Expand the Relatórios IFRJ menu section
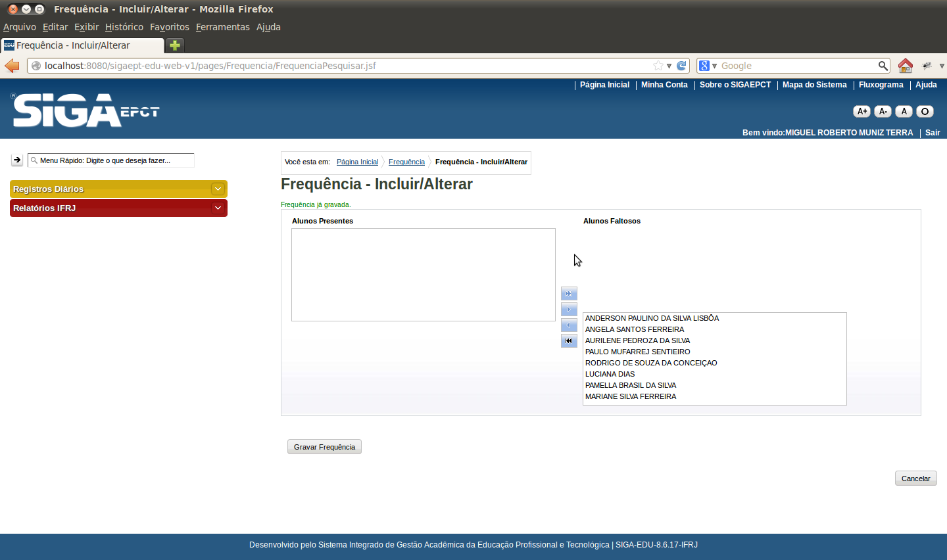Screen dimensions: 947x560 point(218,208)
